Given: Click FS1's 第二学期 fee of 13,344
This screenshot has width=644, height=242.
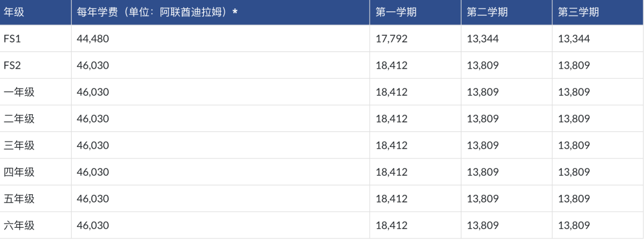Looking at the screenshot, I should pos(482,39).
